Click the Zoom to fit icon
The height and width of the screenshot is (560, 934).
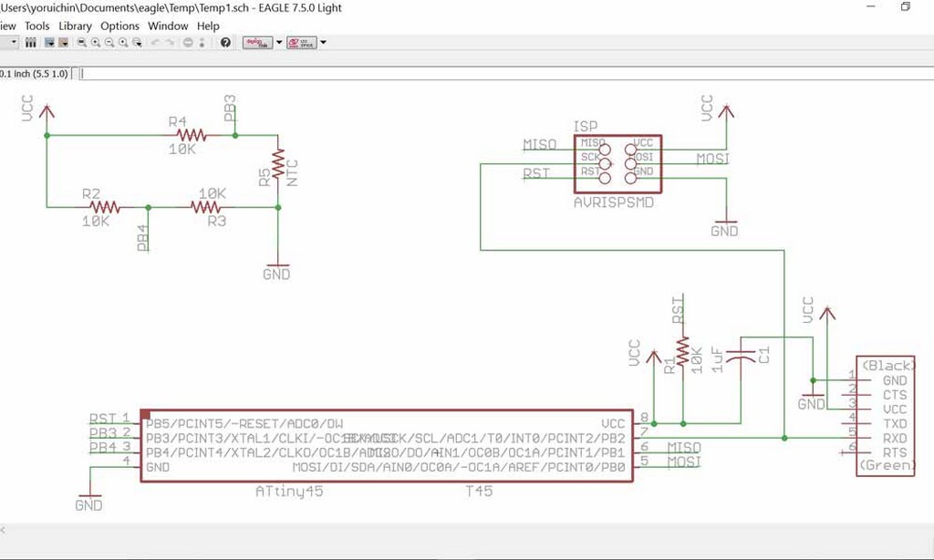pyautogui.click(x=81, y=42)
